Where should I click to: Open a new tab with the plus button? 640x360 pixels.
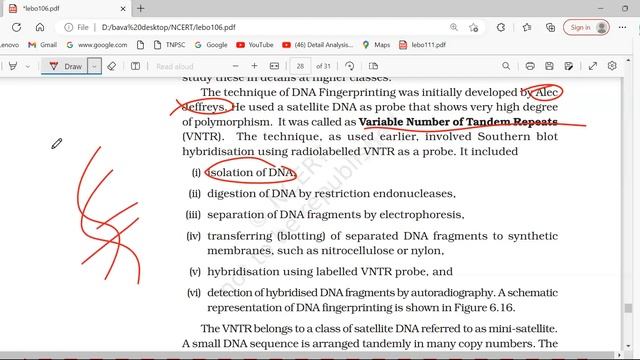140,8
